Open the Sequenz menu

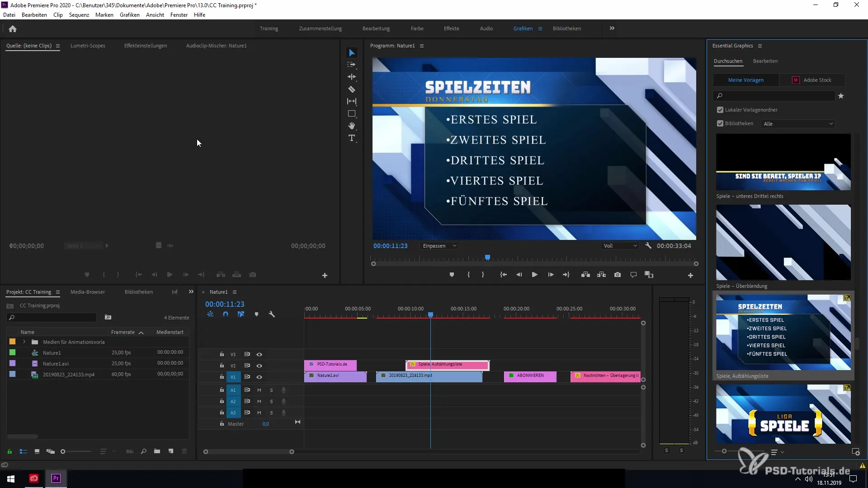point(79,15)
